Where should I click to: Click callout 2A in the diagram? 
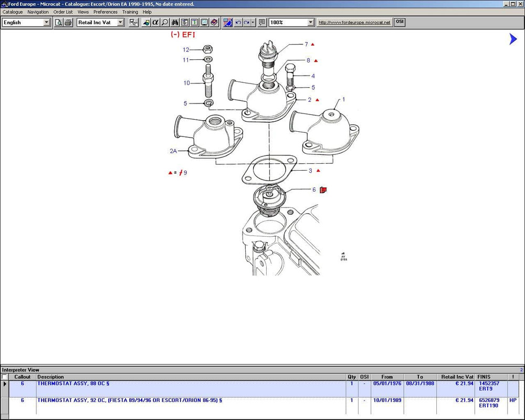pos(173,151)
